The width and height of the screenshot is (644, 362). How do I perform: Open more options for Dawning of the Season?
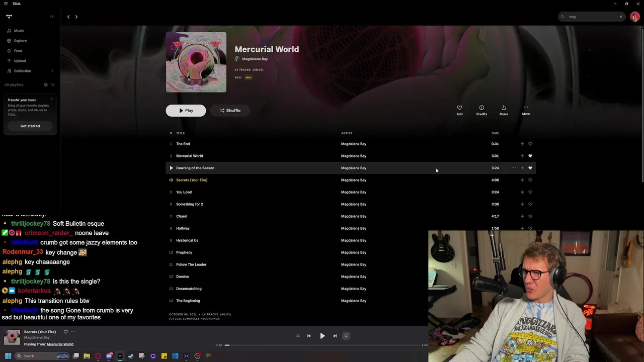pos(514,168)
